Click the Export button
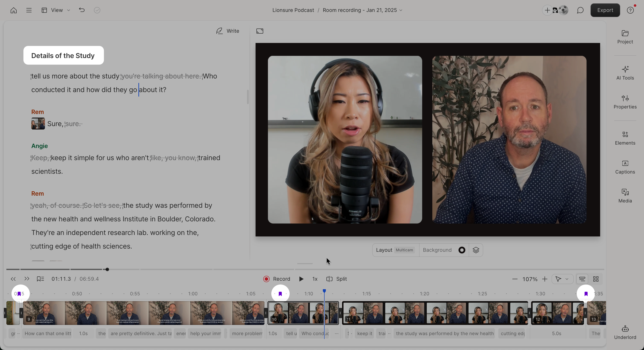 605,10
